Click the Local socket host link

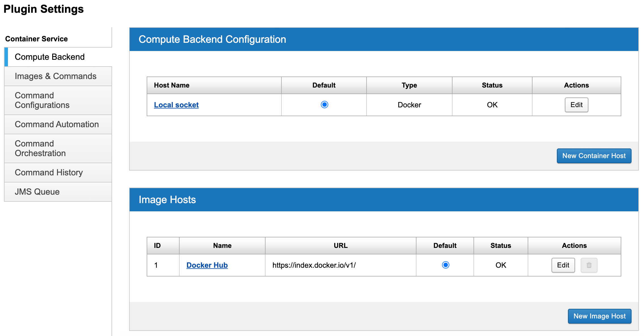pos(176,105)
